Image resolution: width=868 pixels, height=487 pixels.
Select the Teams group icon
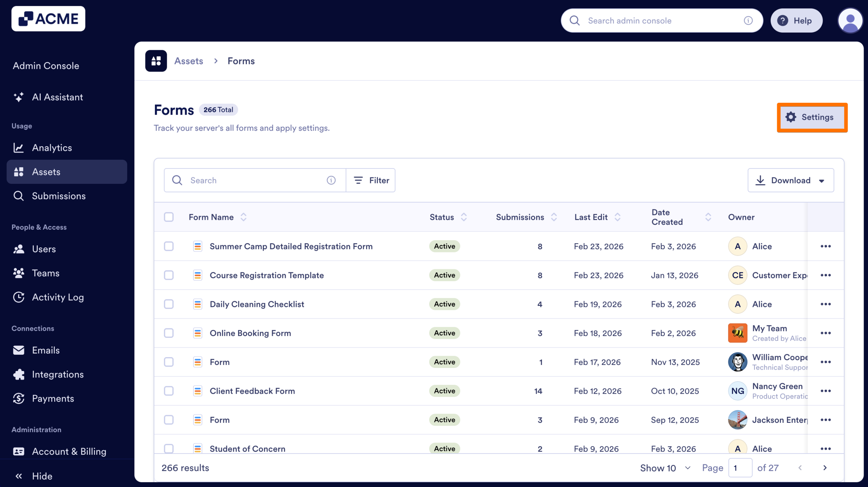(x=19, y=273)
